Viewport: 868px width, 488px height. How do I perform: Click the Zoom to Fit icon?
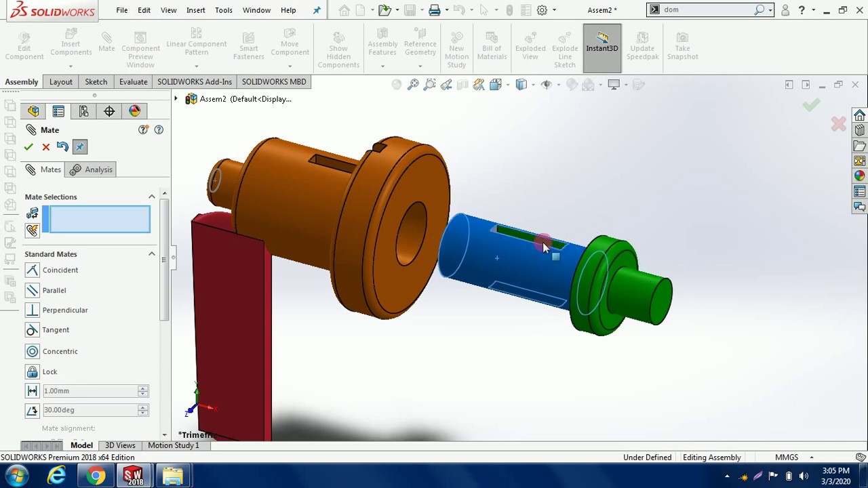pos(413,85)
